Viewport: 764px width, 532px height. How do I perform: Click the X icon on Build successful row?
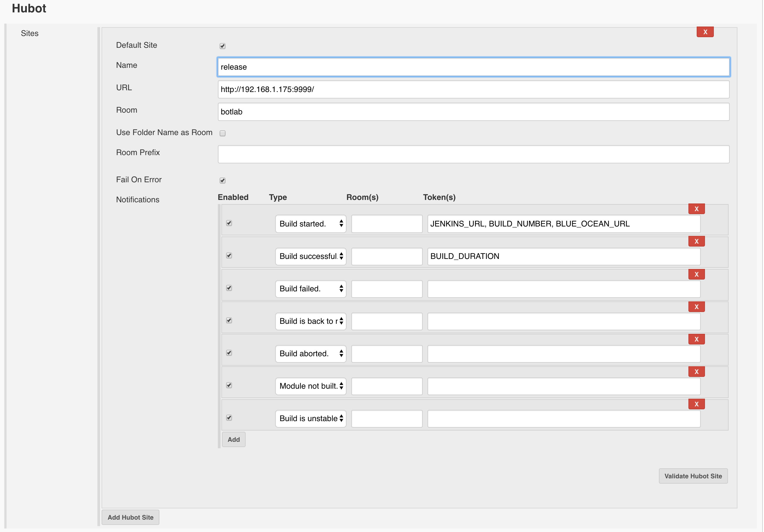(697, 241)
